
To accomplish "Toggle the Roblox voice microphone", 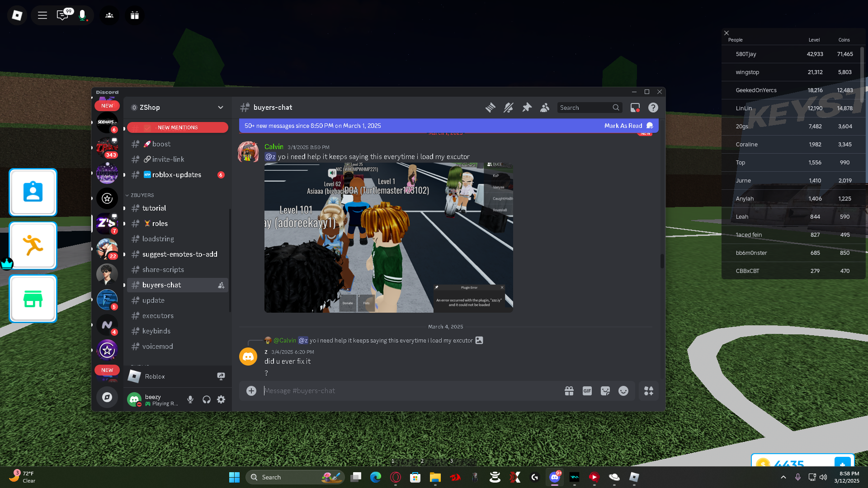I will (x=82, y=15).
